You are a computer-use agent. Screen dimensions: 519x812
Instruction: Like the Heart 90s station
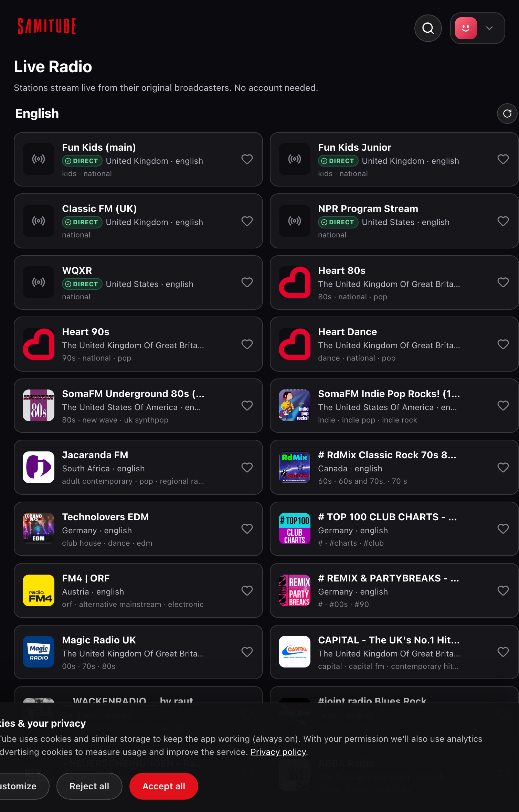(247, 344)
